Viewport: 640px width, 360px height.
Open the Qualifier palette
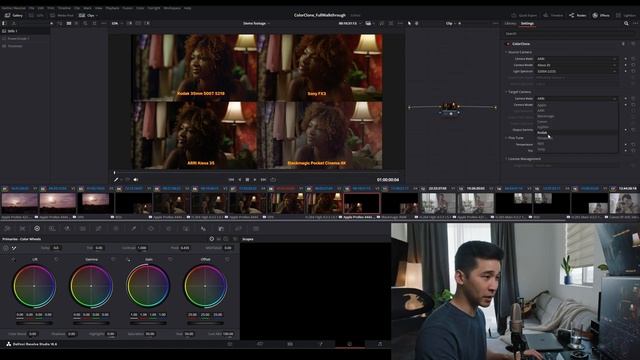(x=133, y=229)
